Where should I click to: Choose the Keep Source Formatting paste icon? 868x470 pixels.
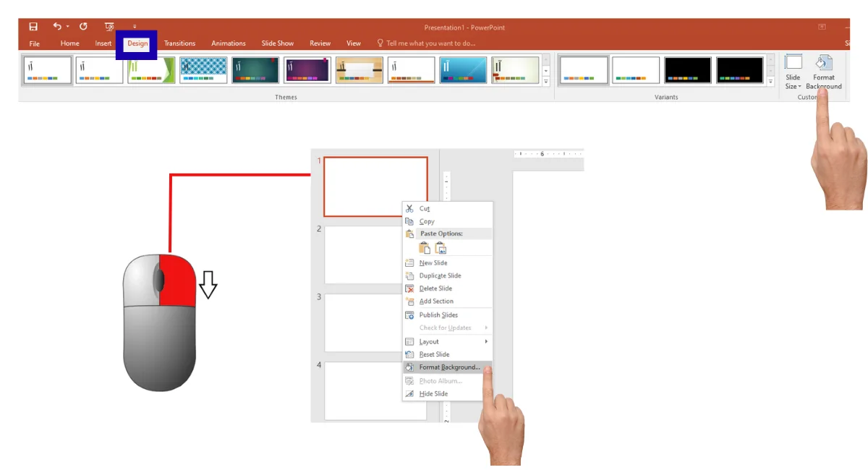tap(425, 248)
